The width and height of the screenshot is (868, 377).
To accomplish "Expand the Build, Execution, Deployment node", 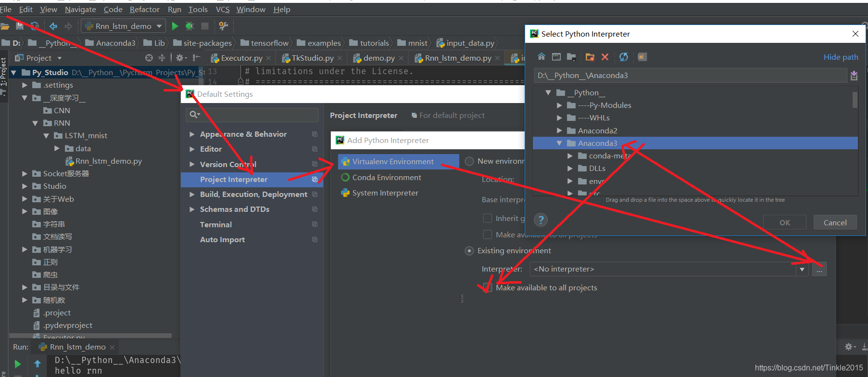I will coord(192,195).
